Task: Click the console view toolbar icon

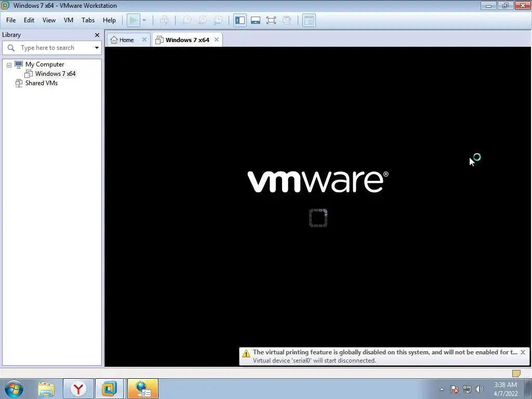Action: click(x=309, y=20)
